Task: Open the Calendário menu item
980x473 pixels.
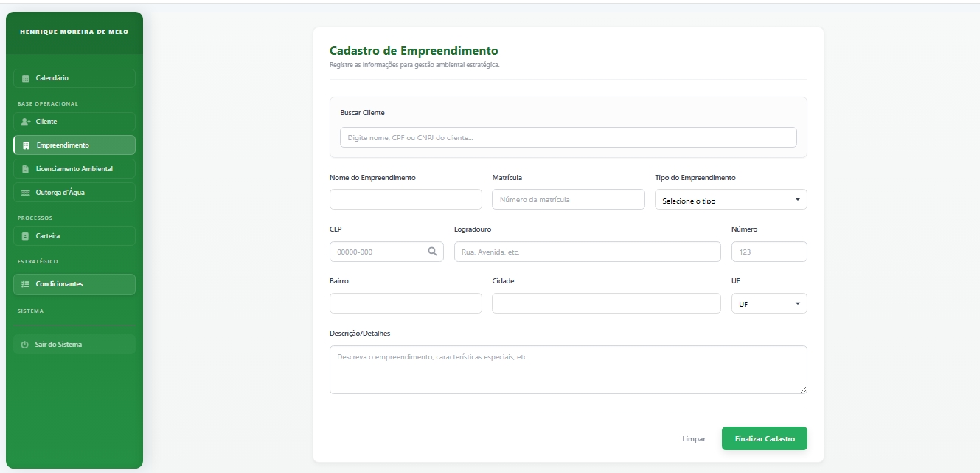Action: tap(74, 78)
